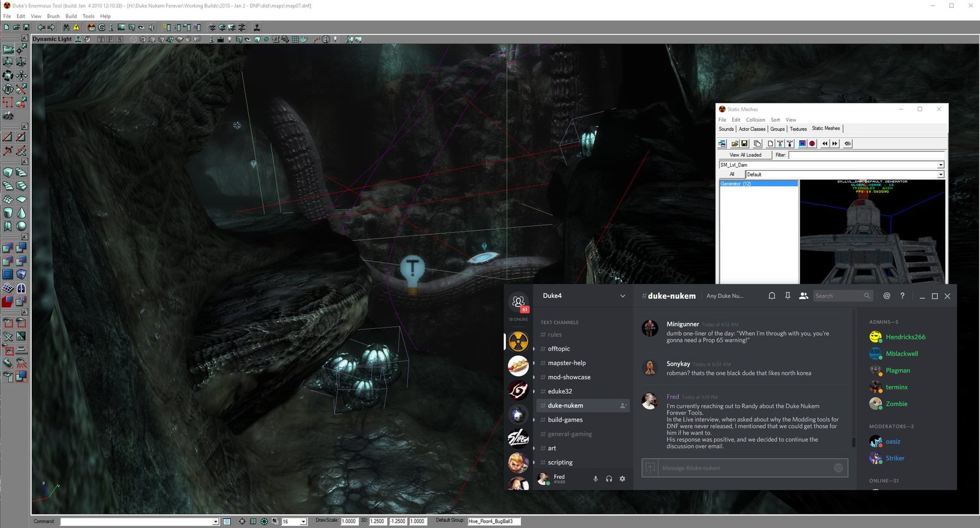Expand the mapster-help channel arrow
This screenshot has width=980, height=528.
point(534,363)
